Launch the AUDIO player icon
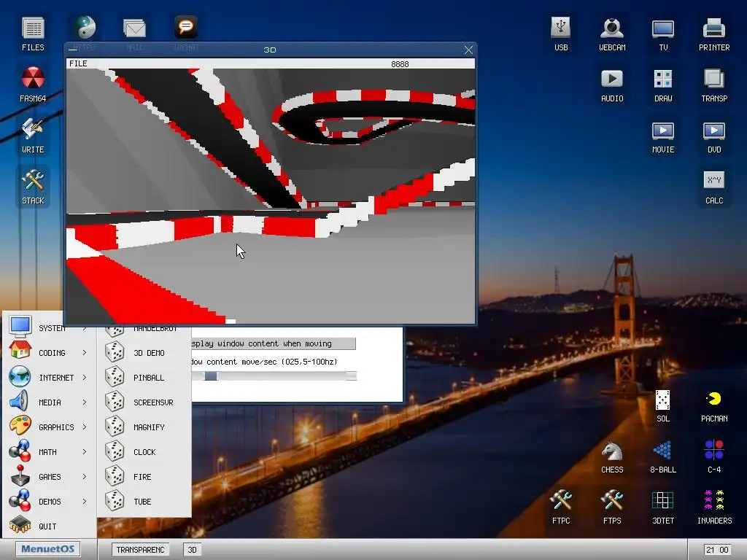Image resolution: width=747 pixels, height=560 pixels. (612, 85)
